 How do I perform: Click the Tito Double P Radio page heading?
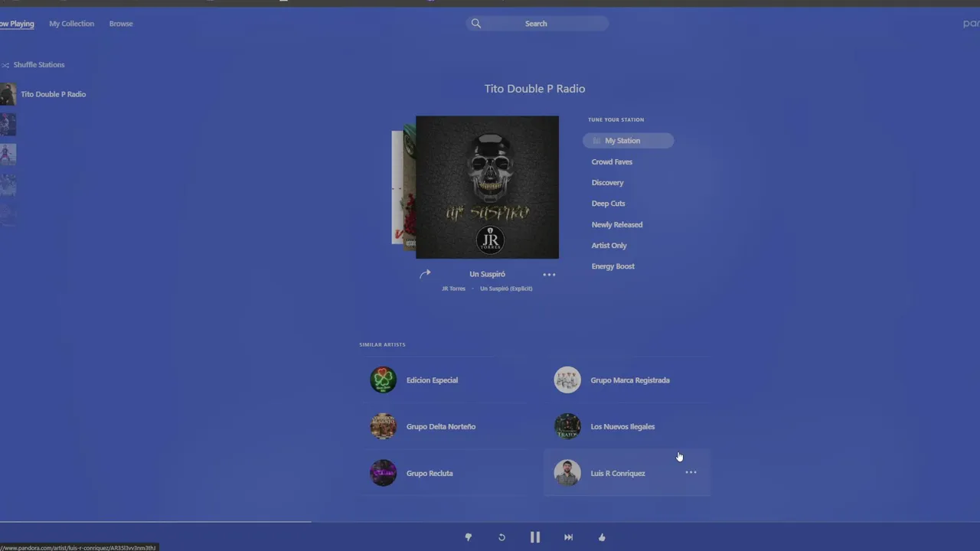[x=534, y=89]
